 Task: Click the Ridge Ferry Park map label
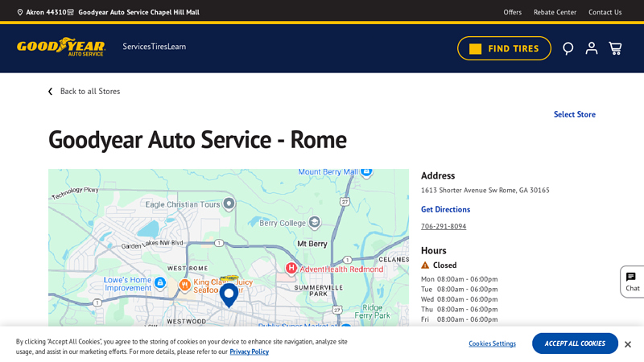[372, 311]
